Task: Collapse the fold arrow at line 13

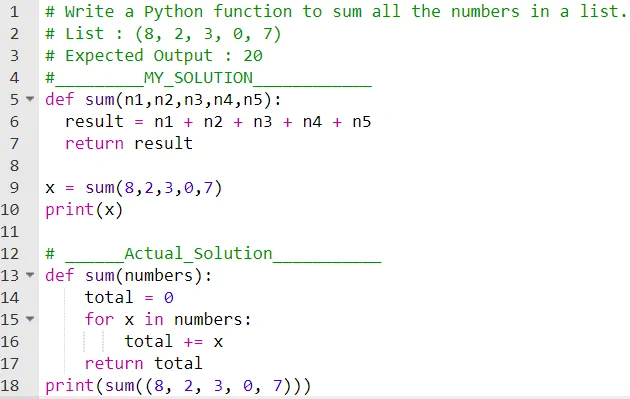Action: (x=30, y=275)
